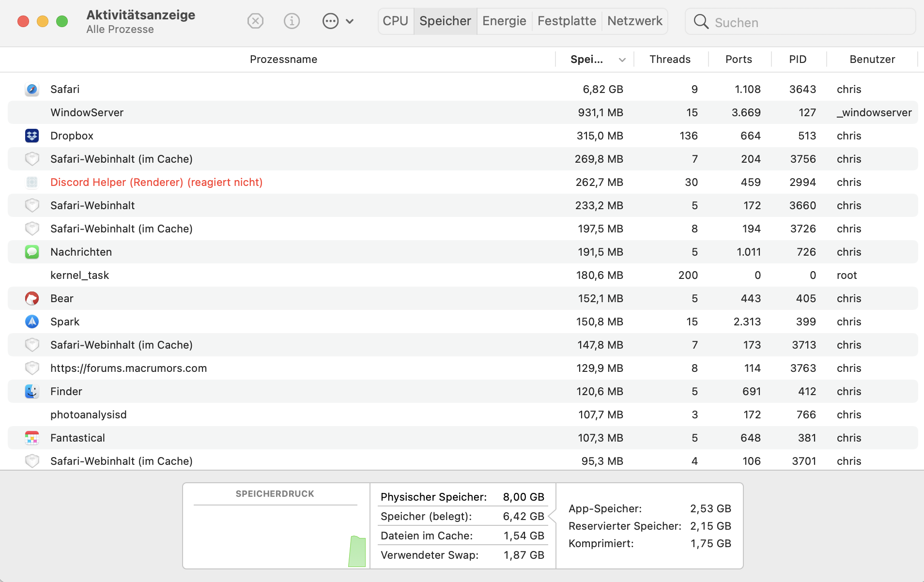Click the Finder app icon

pyautogui.click(x=32, y=391)
